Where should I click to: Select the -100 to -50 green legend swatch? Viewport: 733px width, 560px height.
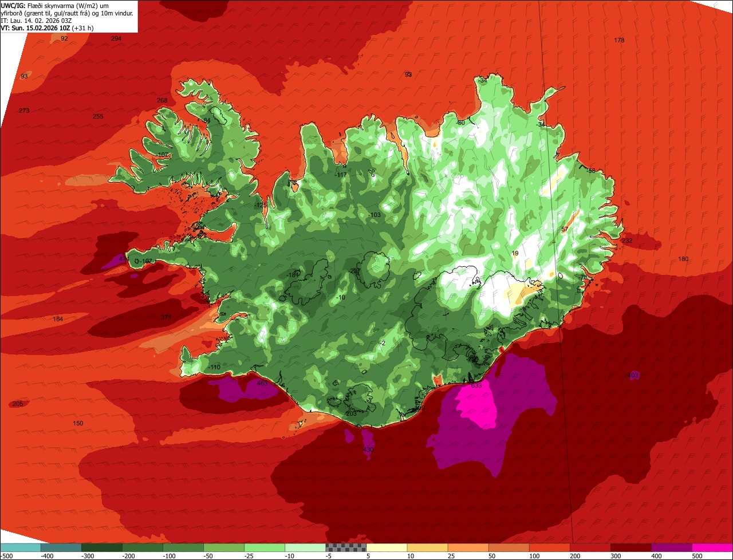(183, 547)
